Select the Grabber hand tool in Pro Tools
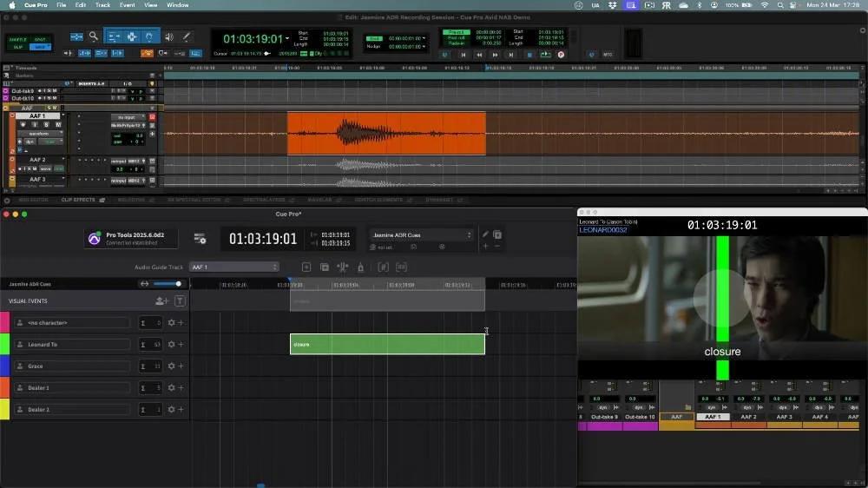 point(149,36)
